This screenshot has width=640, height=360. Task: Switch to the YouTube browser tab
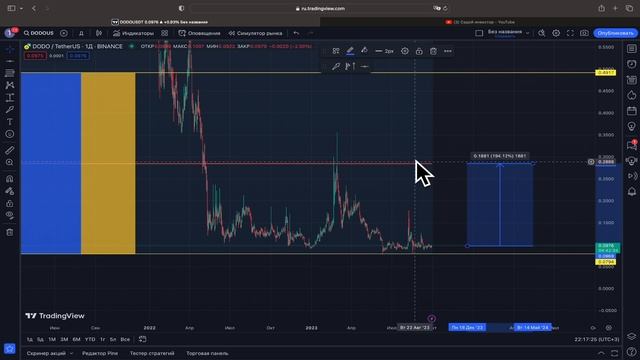(x=480, y=22)
